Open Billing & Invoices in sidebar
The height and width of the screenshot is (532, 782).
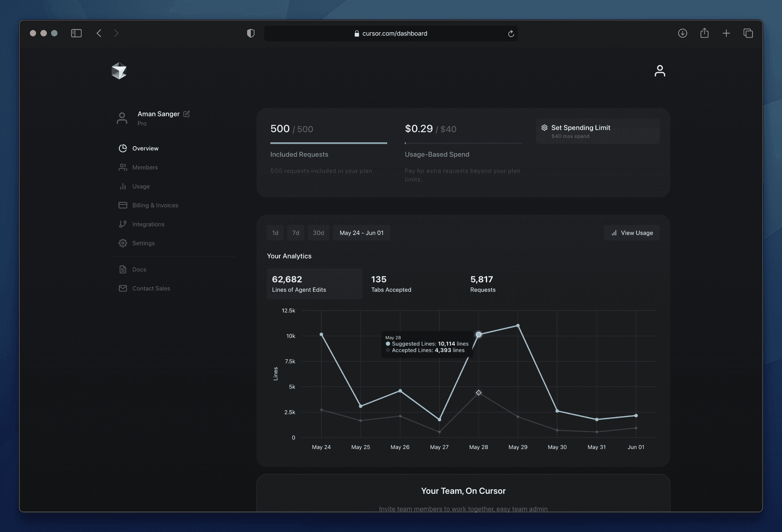click(x=155, y=205)
